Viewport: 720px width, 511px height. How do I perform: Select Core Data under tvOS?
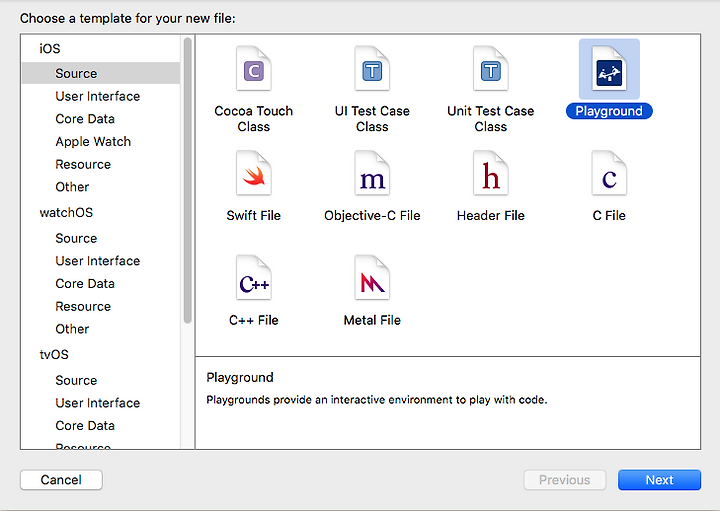85,426
